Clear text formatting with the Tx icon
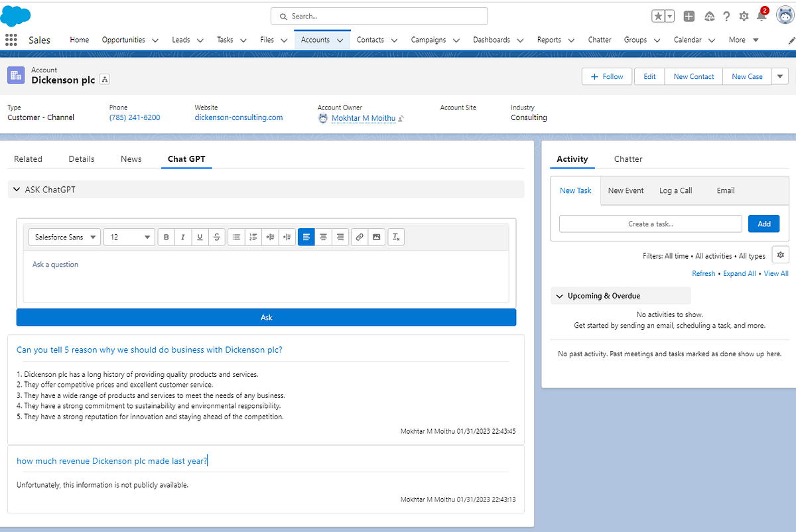 396,237
